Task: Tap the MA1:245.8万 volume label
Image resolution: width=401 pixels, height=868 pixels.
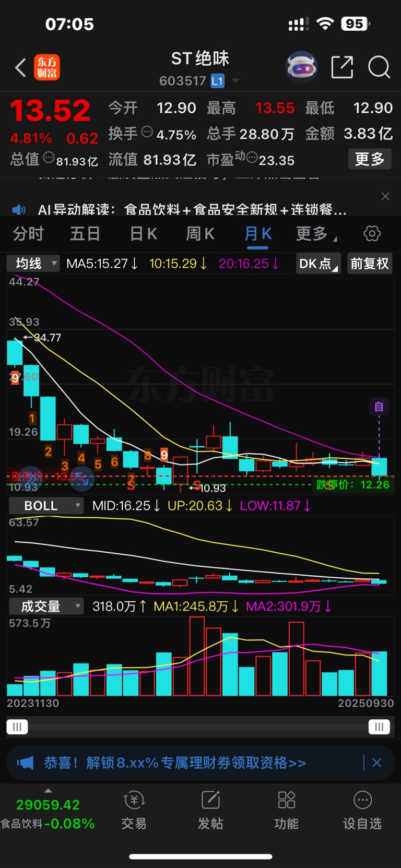Action: click(x=196, y=606)
